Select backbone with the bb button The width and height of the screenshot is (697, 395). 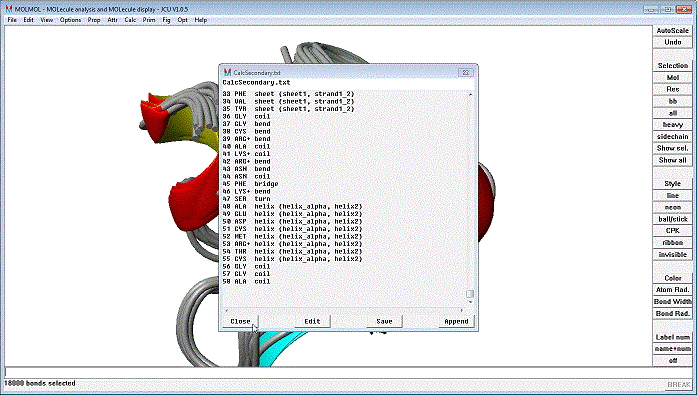[673, 101]
